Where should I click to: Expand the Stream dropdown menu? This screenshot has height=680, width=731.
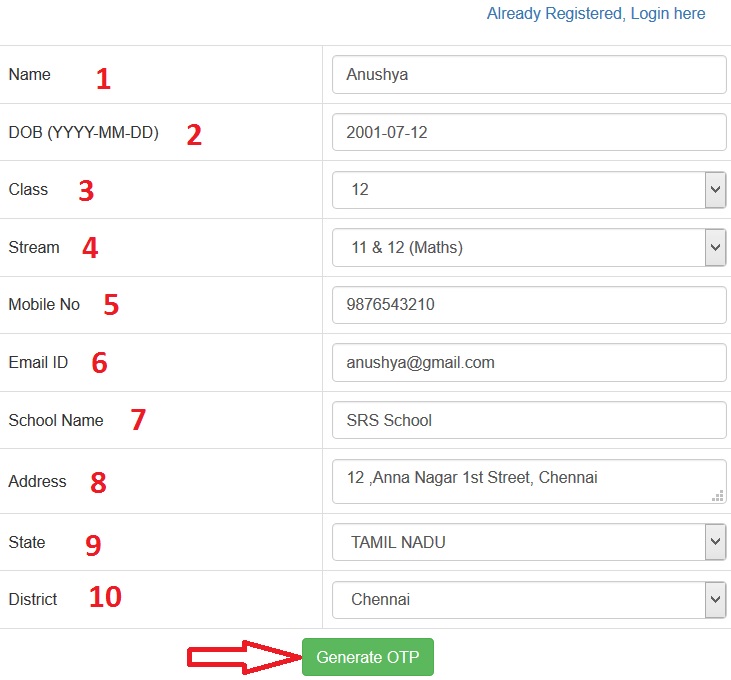point(528,247)
